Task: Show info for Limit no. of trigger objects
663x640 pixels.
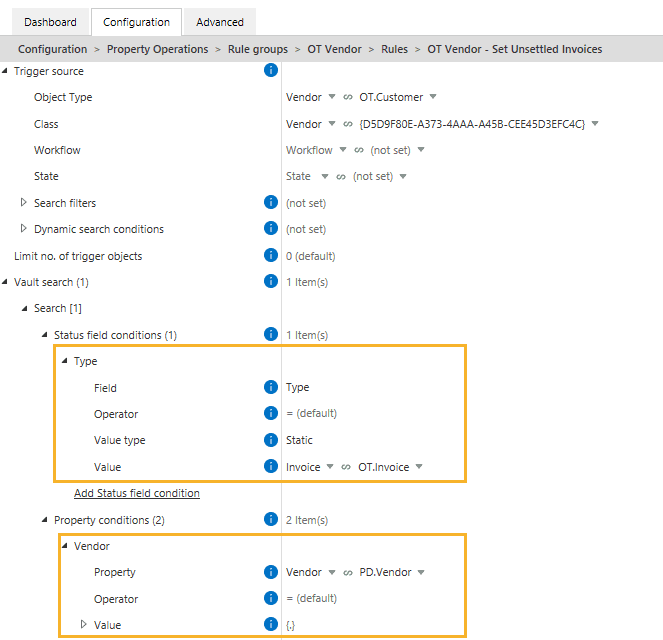Action: (271, 255)
